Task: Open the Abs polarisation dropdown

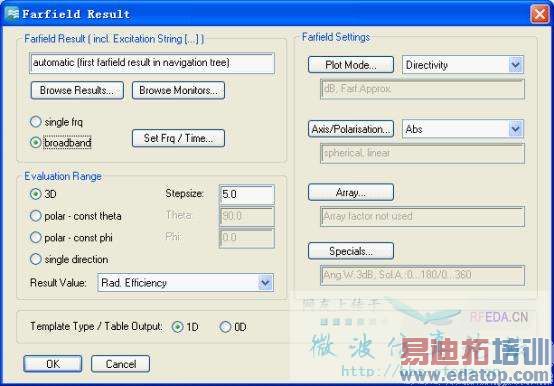Action: (x=515, y=129)
